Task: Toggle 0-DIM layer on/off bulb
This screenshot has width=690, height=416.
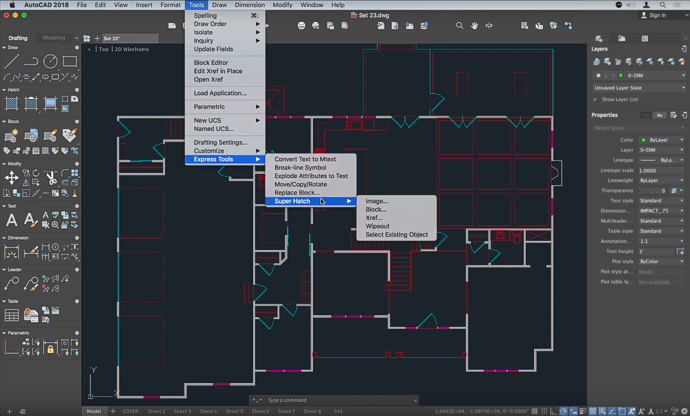Action: 598,75
